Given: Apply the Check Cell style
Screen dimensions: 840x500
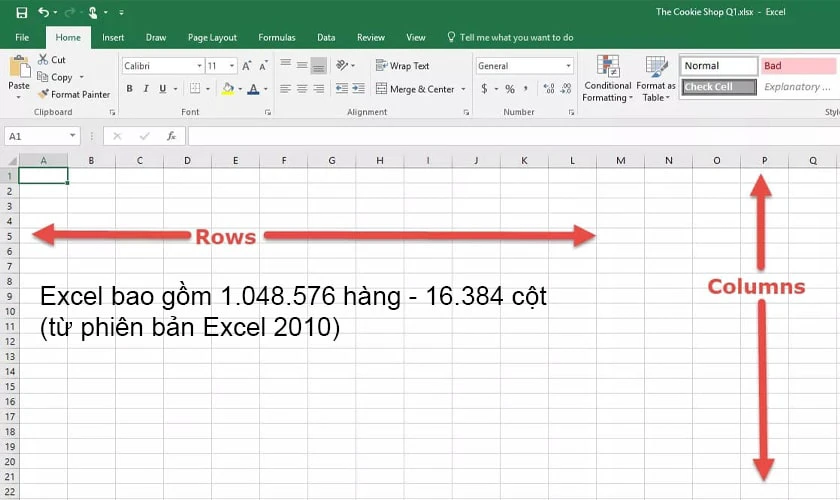Looking at the screenshot, I should (718, 87).
